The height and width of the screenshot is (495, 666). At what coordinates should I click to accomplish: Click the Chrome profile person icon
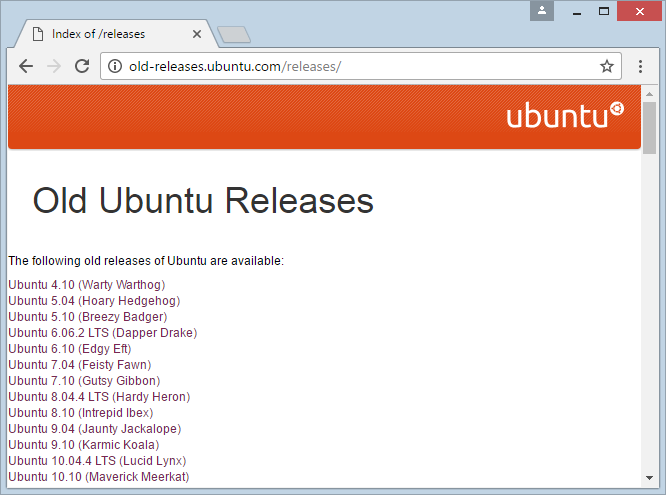click(542, 11)
